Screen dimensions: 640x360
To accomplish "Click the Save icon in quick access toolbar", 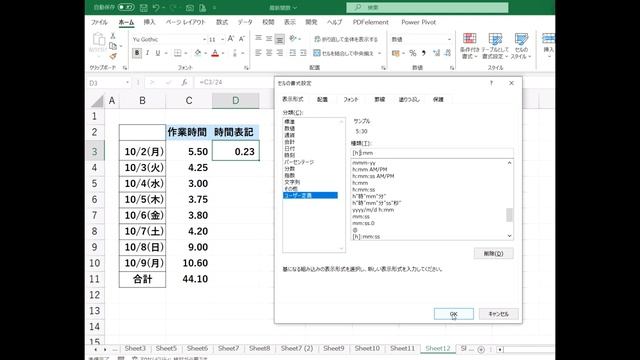I will point(144,8).
